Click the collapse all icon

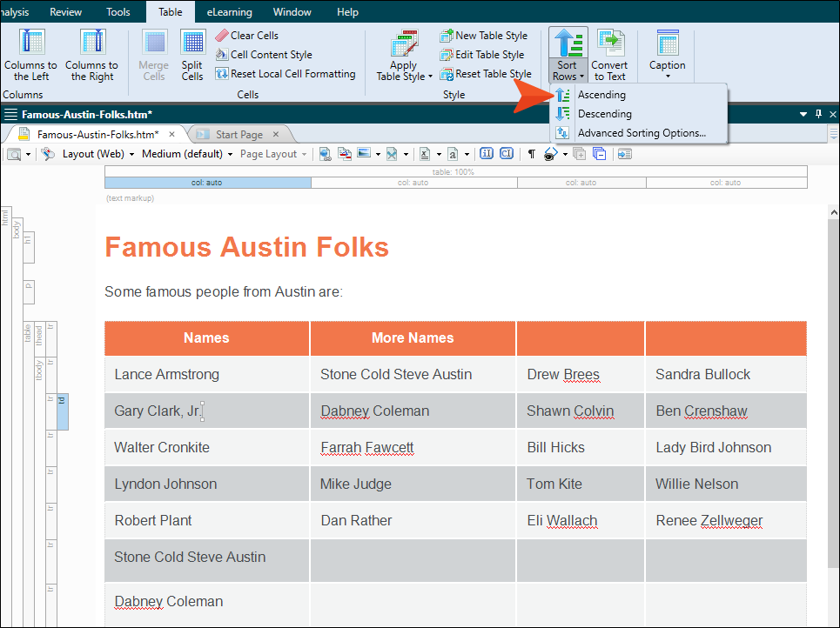pyautogui.click(x=600, y=154)
